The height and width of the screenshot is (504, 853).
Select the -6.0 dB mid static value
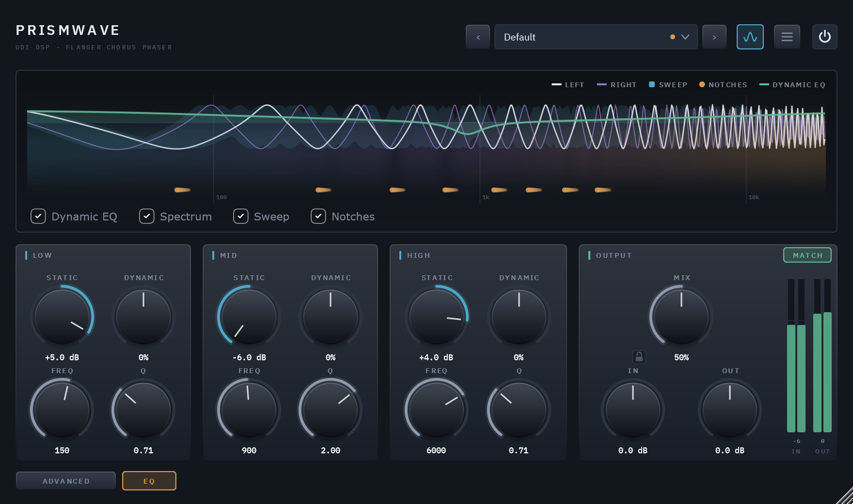tap(249, 357)
